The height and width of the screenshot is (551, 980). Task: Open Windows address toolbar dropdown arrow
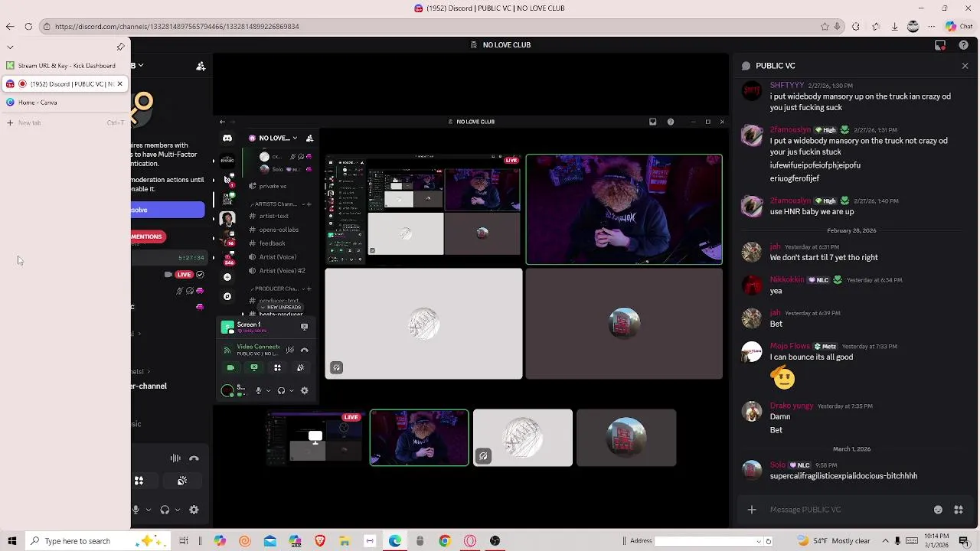759,541
